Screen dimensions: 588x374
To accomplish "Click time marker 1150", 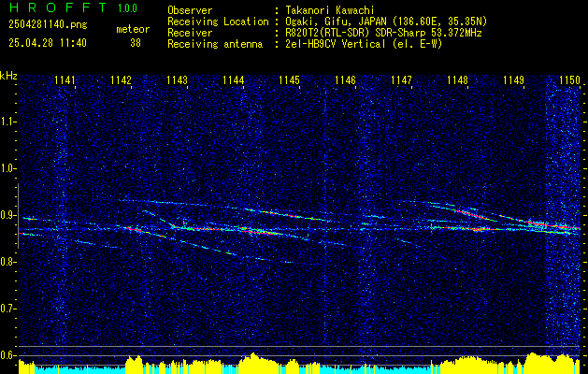I will pos(569,80).
